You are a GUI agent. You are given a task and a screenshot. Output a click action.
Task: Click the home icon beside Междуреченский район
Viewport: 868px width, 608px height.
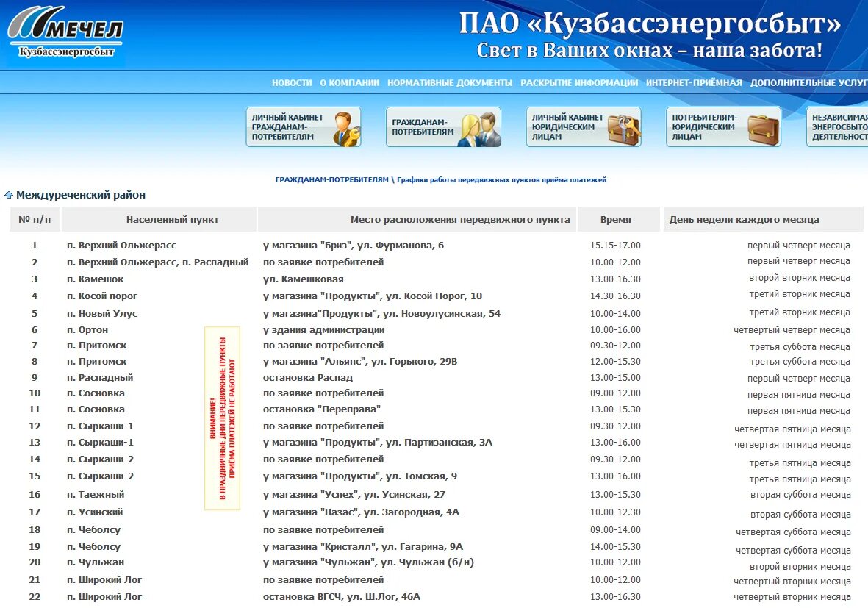[8, 195]
